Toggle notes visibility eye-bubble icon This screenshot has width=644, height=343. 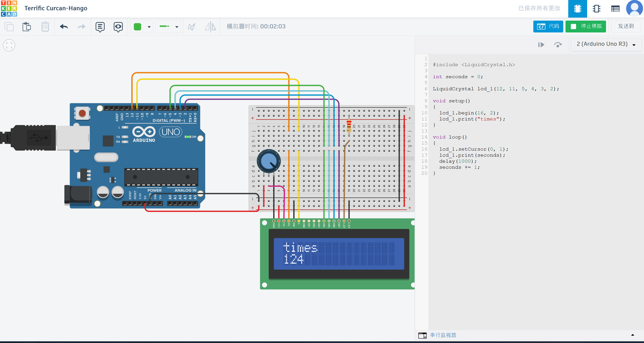pyautogui.click(x=118, y=27)
